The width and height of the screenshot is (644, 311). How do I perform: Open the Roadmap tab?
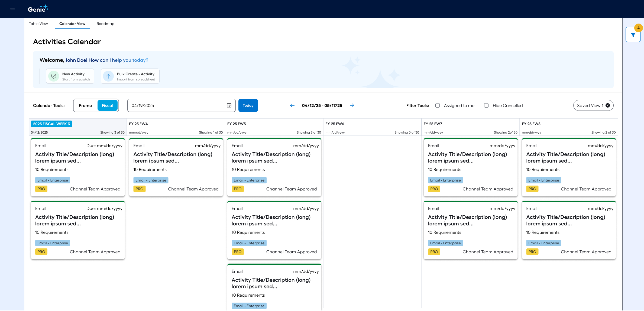point(105,24)
